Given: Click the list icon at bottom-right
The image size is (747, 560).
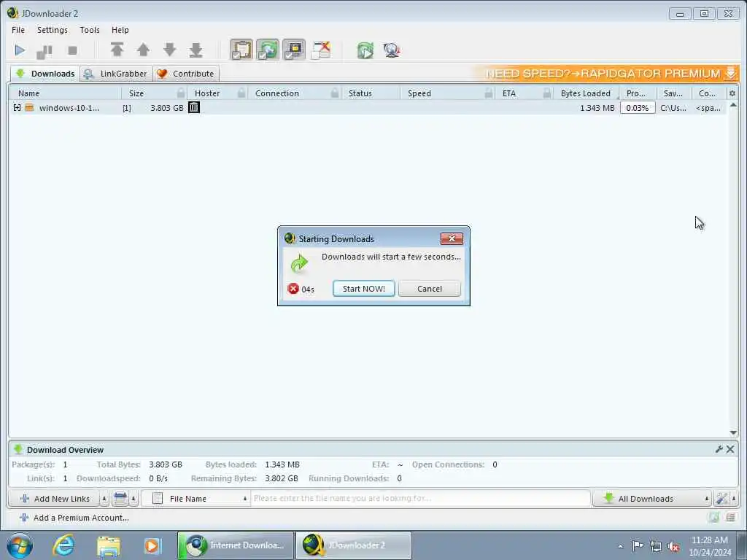Looking at the screenshot, I should click(x=730, y=517).
